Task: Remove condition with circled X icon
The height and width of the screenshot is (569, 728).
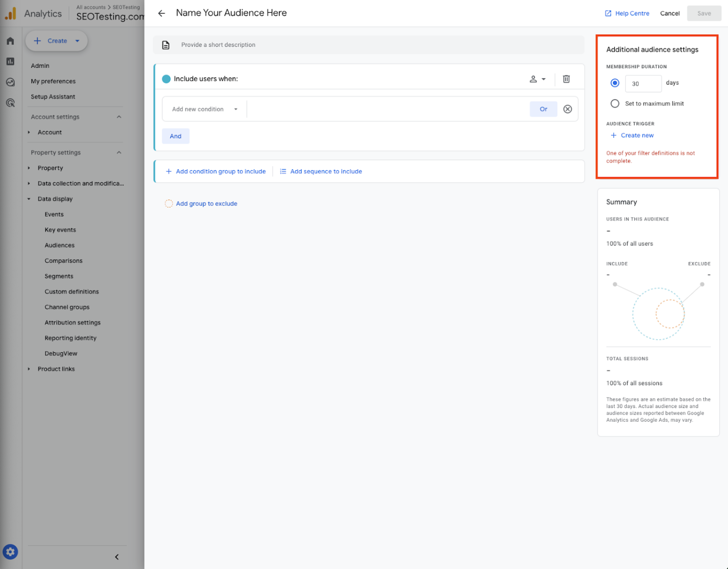Action: [567, 109]
